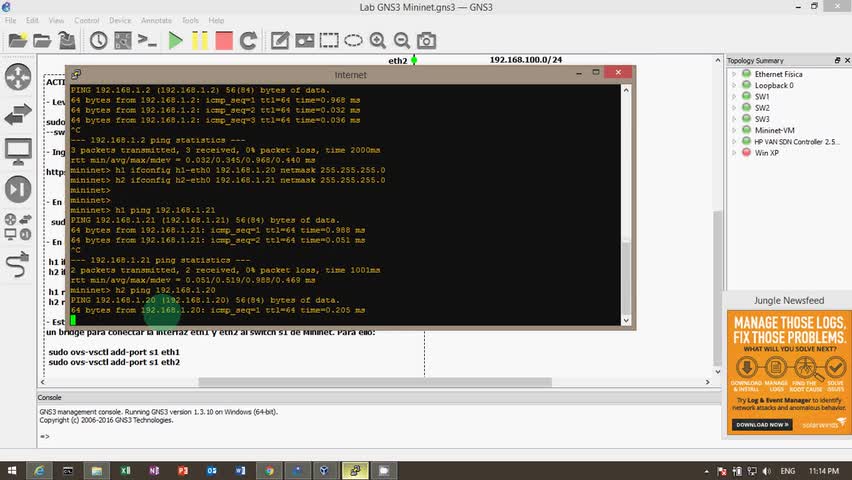Image resolution: width=852 pixels, height=480 pixels.
Task: Open the snapshots manager clock icon
Action: [98, 40]
